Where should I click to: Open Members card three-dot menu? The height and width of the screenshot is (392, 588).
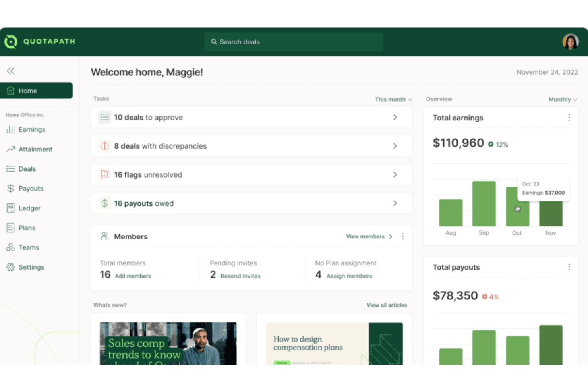[403, 236]
